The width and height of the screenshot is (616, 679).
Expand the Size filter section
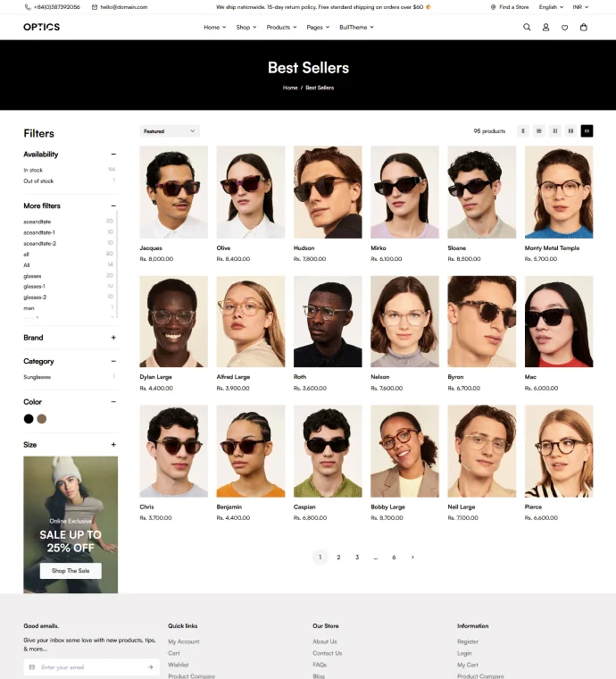pos(113,445)
